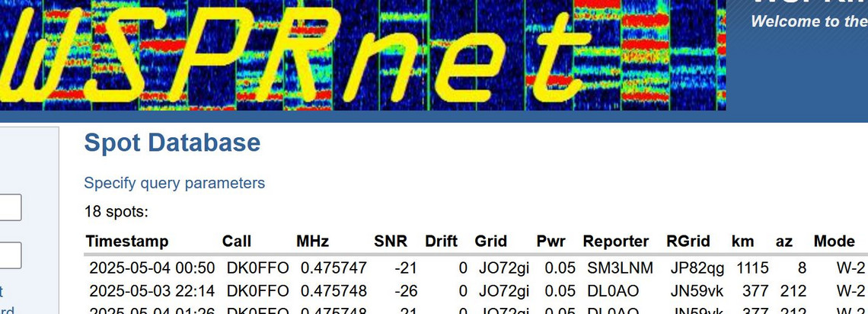The width and height of the screenshot is (868, 314).
Task: Click the Reporter column header
Action: [615, 242]
